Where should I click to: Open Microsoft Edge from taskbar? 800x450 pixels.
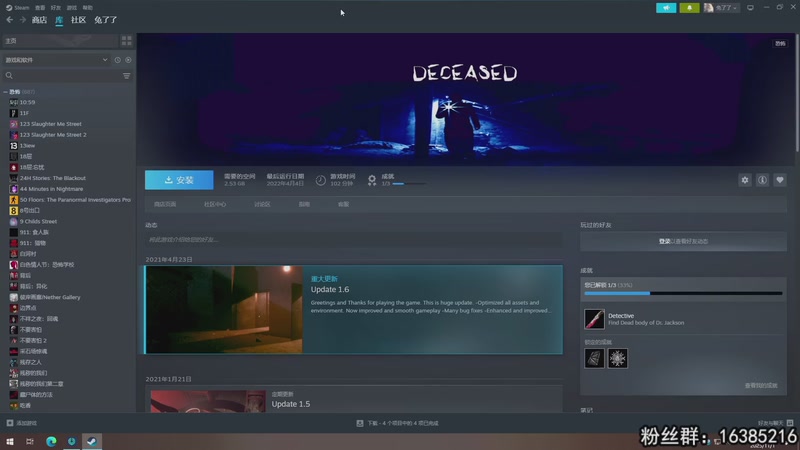coord(51,441)
